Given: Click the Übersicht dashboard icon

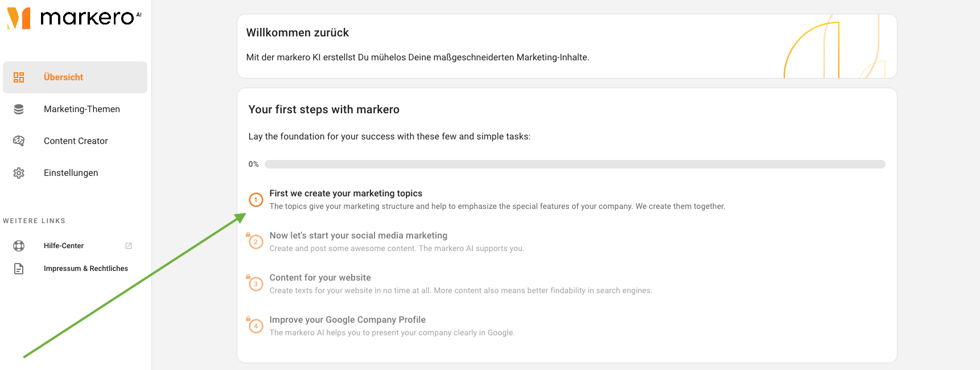Looking at the screenshot, I should pos(19,77).
